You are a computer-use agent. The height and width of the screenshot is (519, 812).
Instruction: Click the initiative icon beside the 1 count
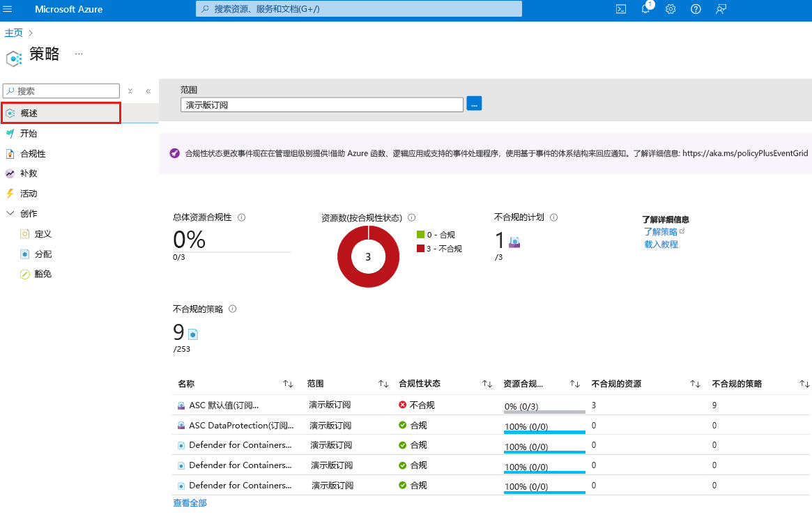click(514, 242)
